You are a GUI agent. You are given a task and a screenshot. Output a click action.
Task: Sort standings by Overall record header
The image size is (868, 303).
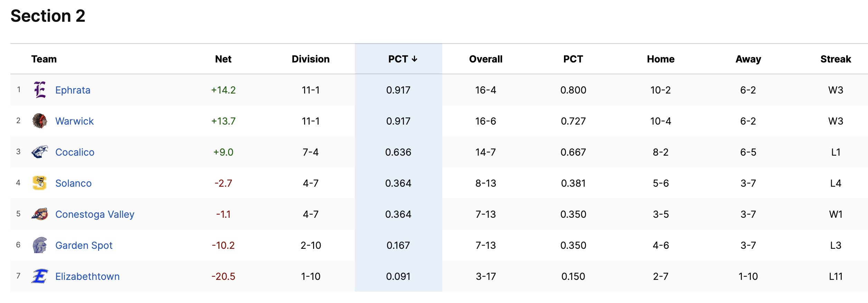click(485, 59)
